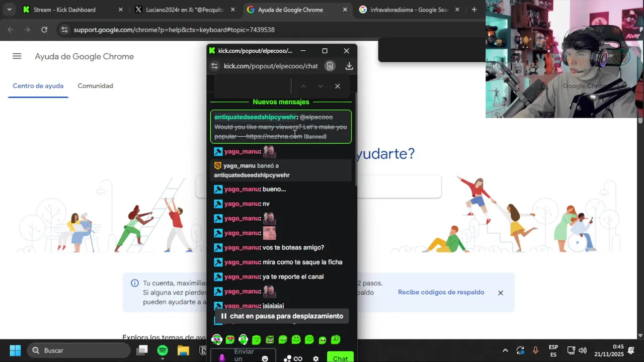644x362 pixels.
Task: Pick heart-eyes green emote
Action: pos(230,340)
